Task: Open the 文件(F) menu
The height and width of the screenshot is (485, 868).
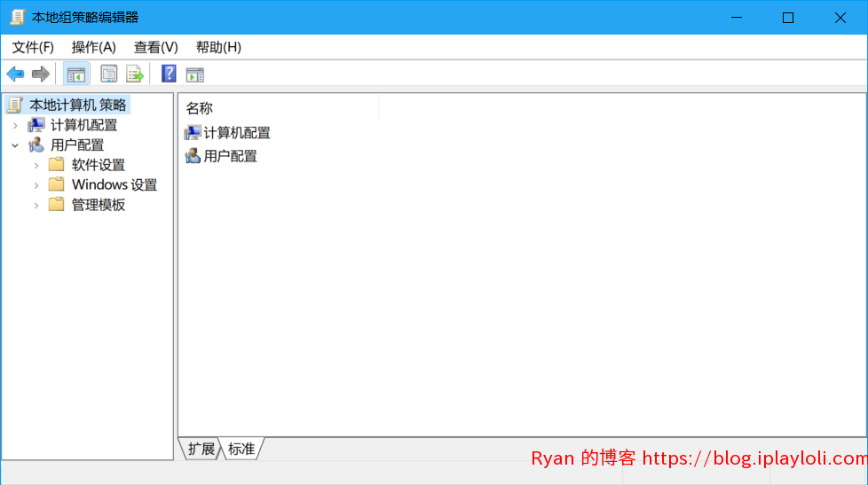Action: pyautogui.click(x=33, y=48)
